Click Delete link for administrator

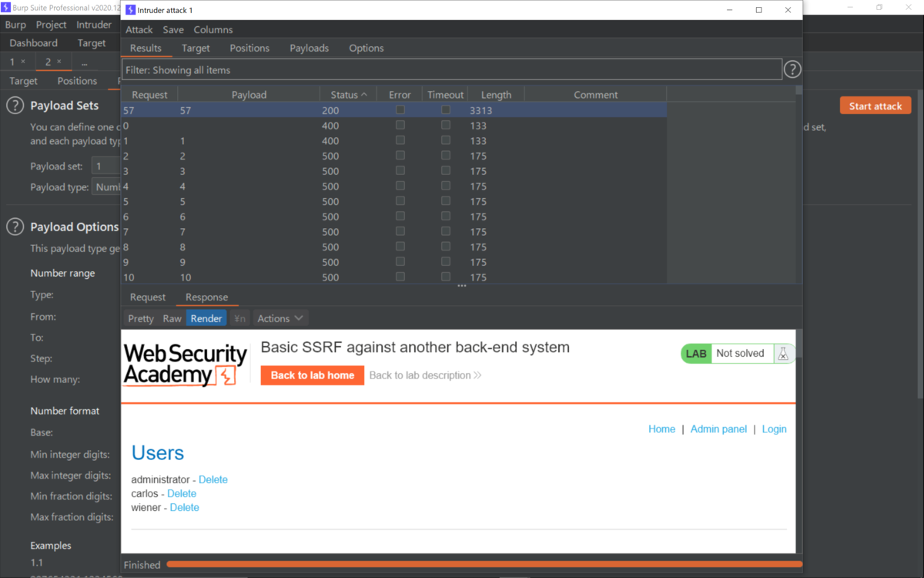click(213, 479)
